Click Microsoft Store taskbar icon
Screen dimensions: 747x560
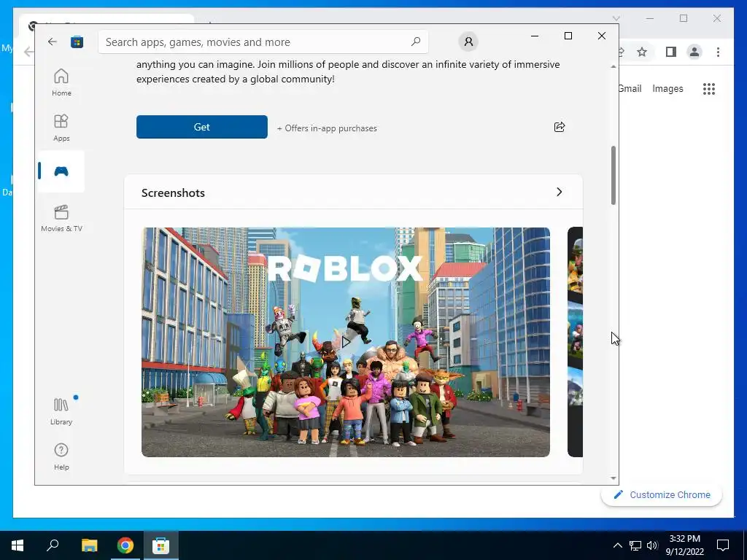coord(161,545)
